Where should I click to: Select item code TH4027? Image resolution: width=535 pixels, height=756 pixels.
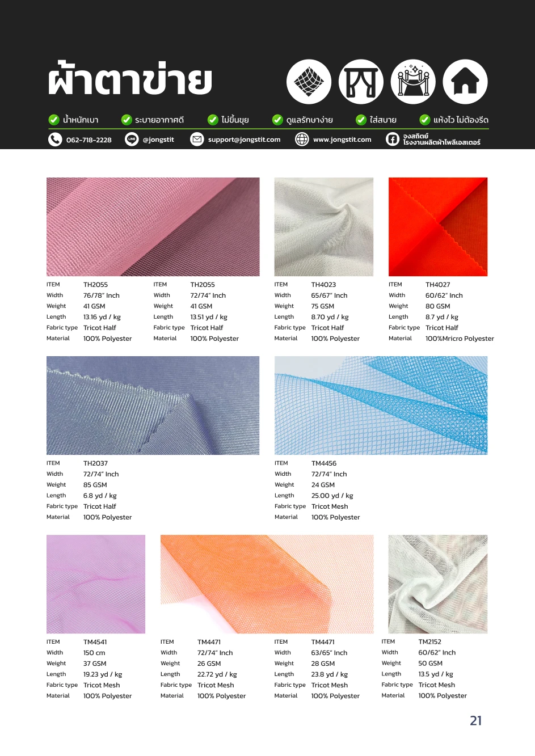coord(438,285)
